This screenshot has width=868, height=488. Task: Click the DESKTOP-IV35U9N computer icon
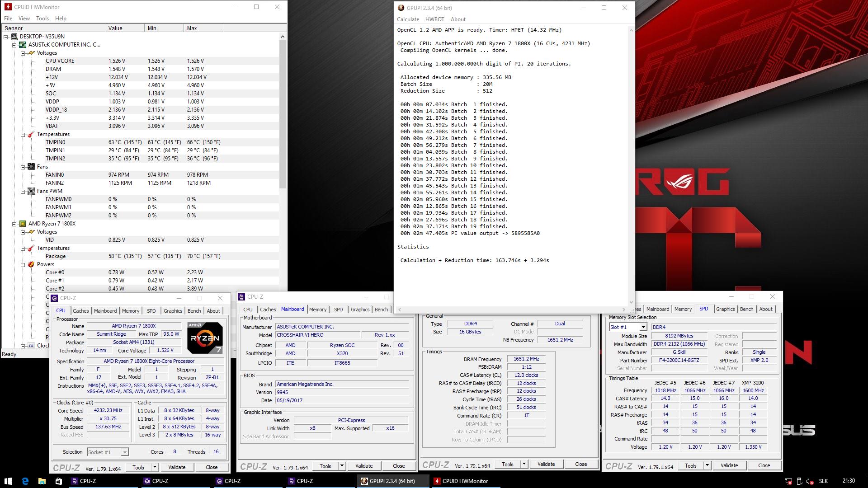tap(14, 37)
